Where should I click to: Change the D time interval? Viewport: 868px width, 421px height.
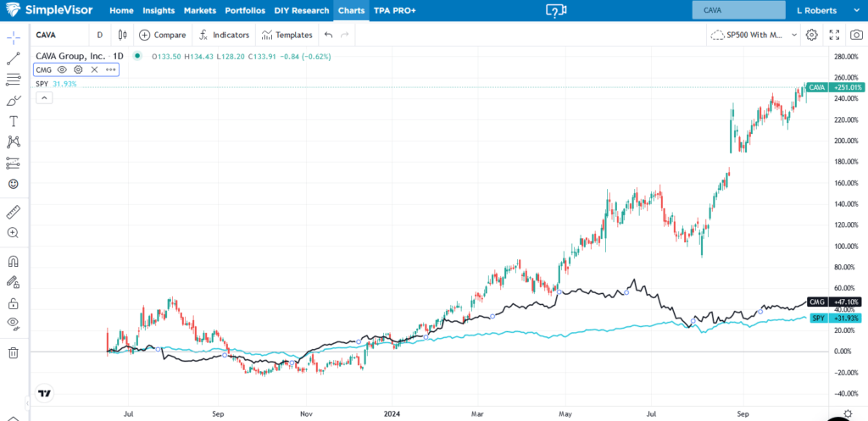pyautogui.click(x=100, y=35)
